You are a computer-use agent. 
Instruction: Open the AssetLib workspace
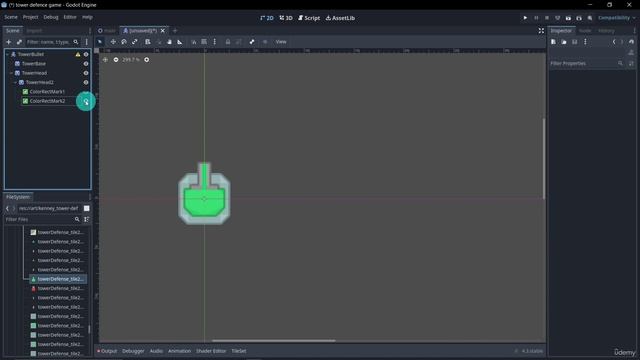coord(340,18)
